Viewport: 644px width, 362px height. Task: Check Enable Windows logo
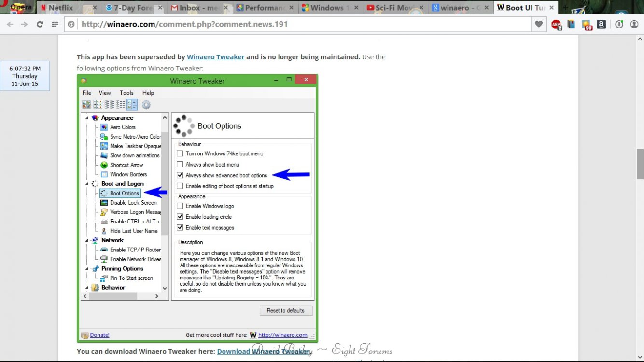click(x=180, y=206)
